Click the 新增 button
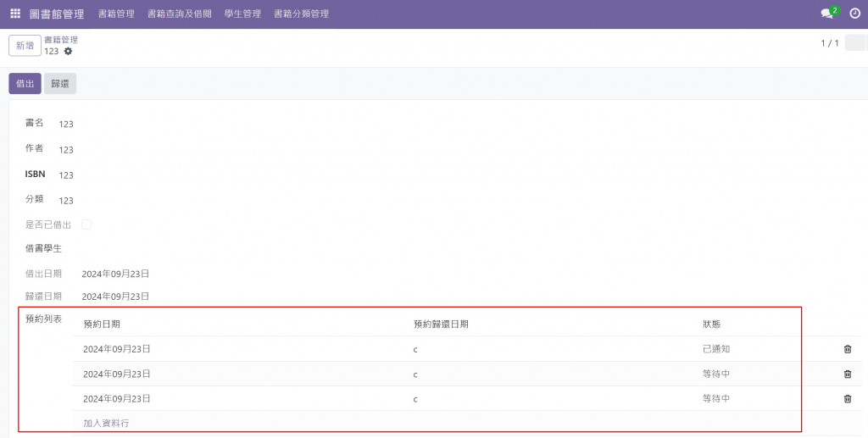 25,46
